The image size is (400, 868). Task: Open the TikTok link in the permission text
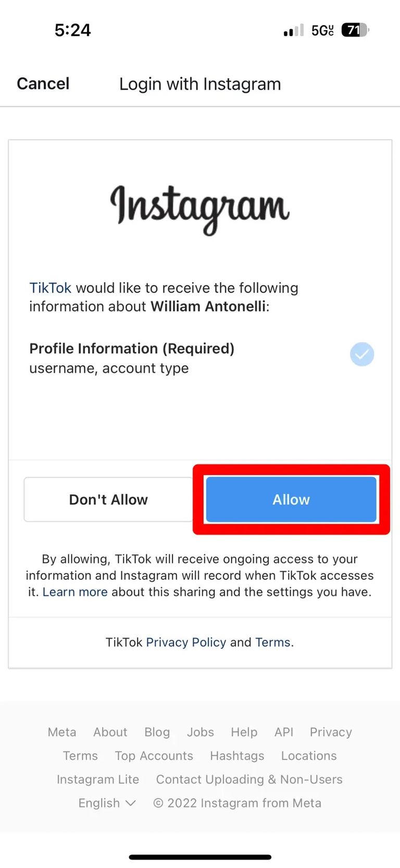pyautogui.click(x=50, y=288)
